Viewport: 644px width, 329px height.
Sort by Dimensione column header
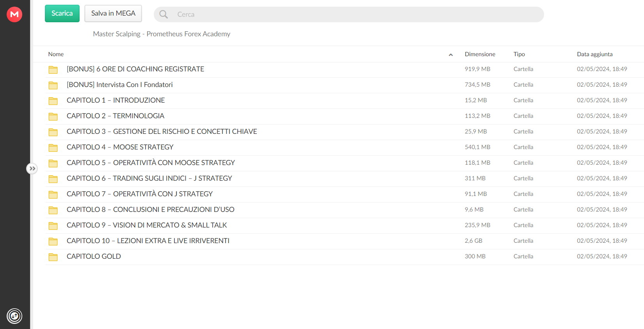(480, 54)
